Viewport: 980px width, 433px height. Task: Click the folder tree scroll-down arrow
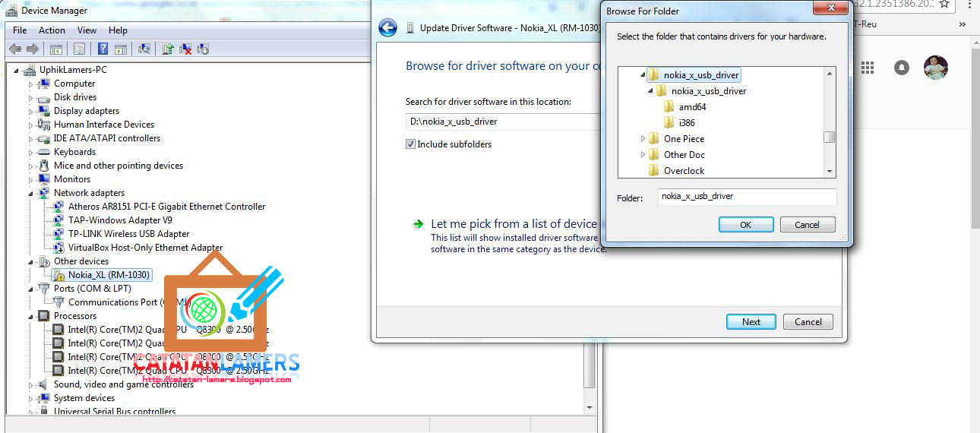click(x=830, y=172)
